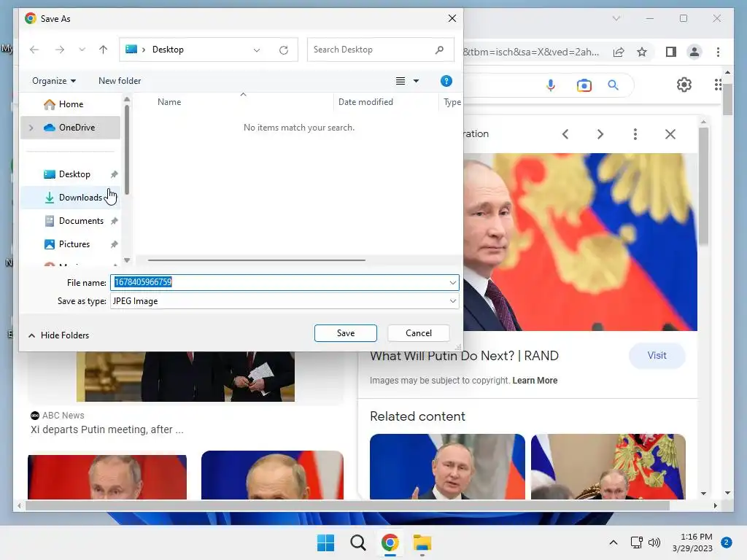
Task: Open the Windows Start menu
Action: (325, 542)
